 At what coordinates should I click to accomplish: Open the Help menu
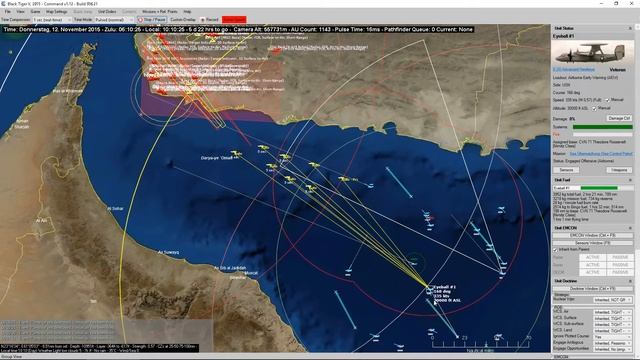click(x=187, y=12)
